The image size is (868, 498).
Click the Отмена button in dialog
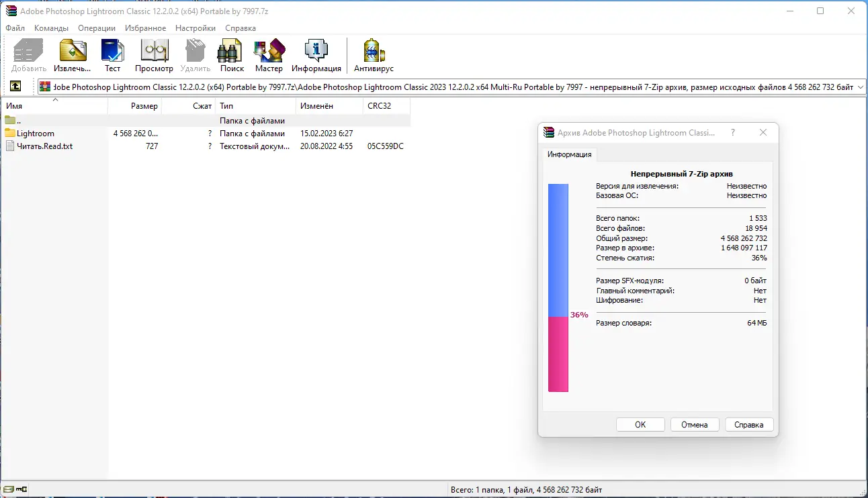pos(695,425)
